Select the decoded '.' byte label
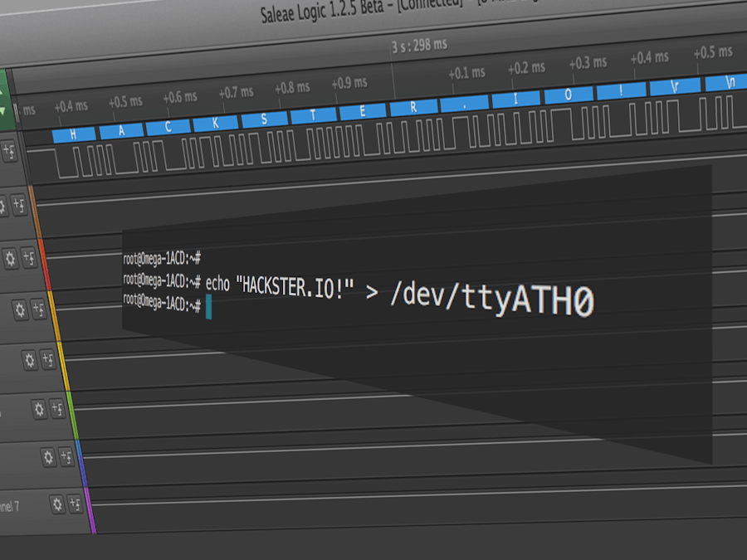 click(465, 103)
